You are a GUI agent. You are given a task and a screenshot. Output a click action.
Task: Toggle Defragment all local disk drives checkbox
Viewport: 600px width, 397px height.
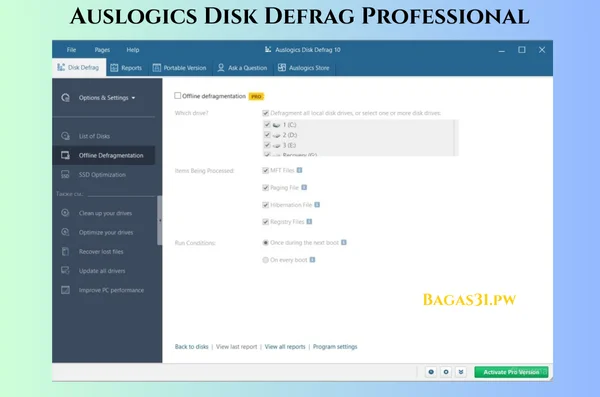point(266,113)
